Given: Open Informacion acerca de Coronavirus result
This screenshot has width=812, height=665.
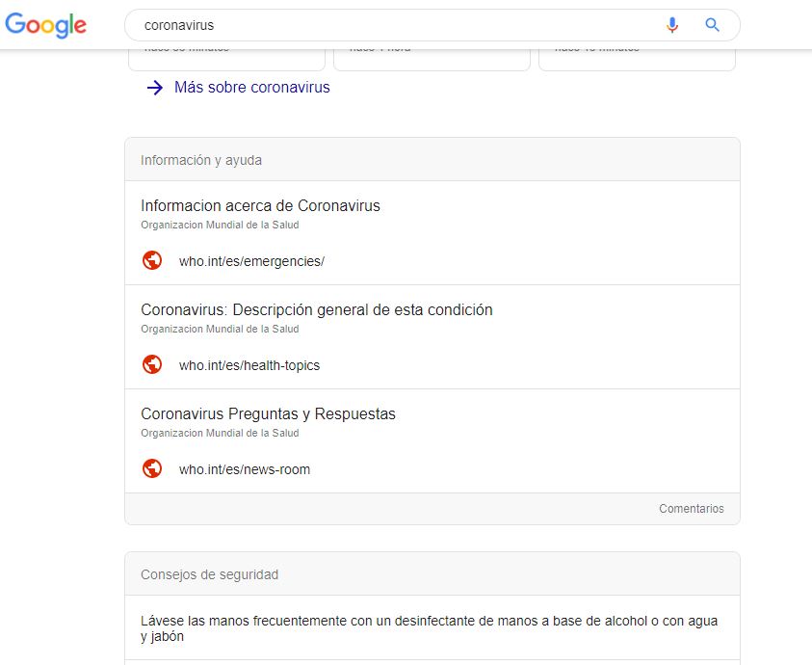Looking at the screenshot, I should (x=260, y=205).
